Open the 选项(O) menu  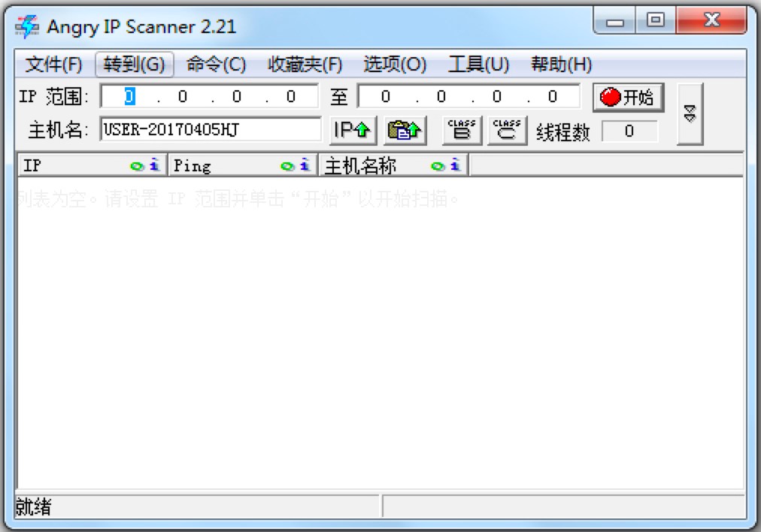[x=395, y=65]
